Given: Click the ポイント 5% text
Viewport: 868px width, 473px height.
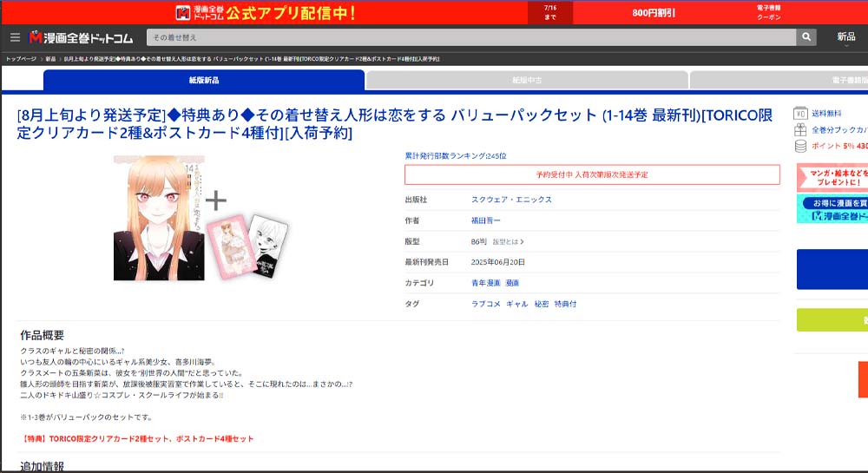Looking at the screenshot, I should point(839,146).
